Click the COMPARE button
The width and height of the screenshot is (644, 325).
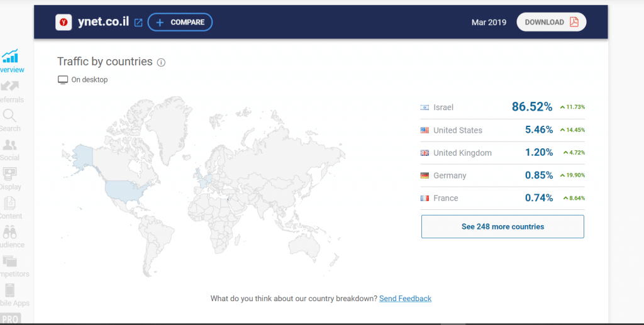[x=180, y=22]
